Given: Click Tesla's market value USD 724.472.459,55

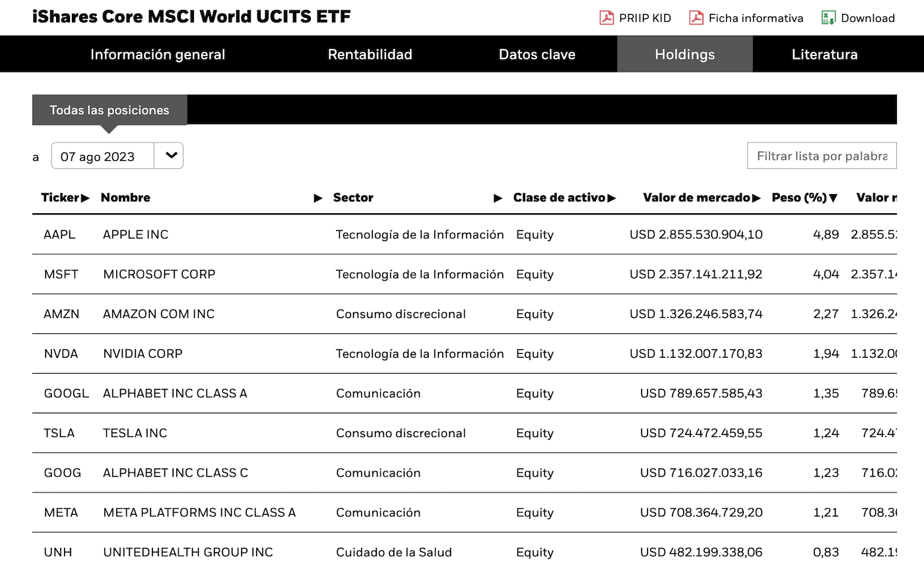Looking at the screenshot, I should click(x=701, y=432).
